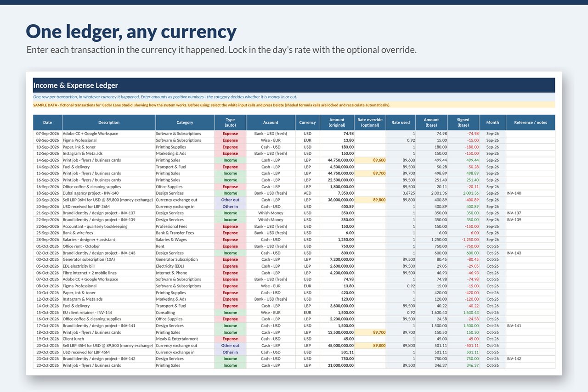The height and width of the screenshot is (392, 588).
Task: Click the date cell 07-Sep-2026
Action: [x=48, y=134]
